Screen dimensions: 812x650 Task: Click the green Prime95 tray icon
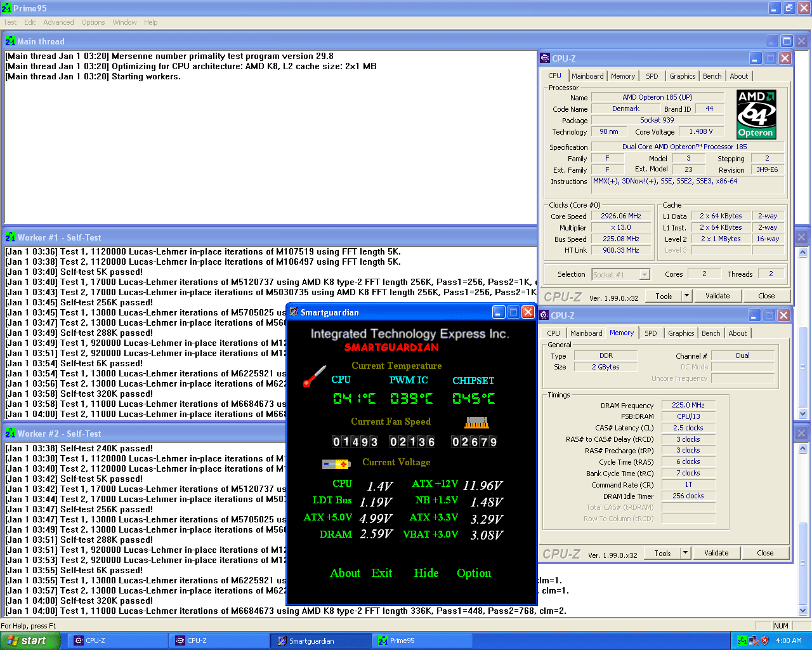click(742, 640)
